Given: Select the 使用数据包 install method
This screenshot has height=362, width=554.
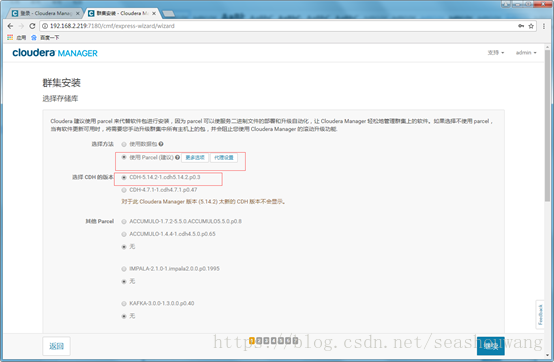Looking at the screenshot, I should 124,144.
